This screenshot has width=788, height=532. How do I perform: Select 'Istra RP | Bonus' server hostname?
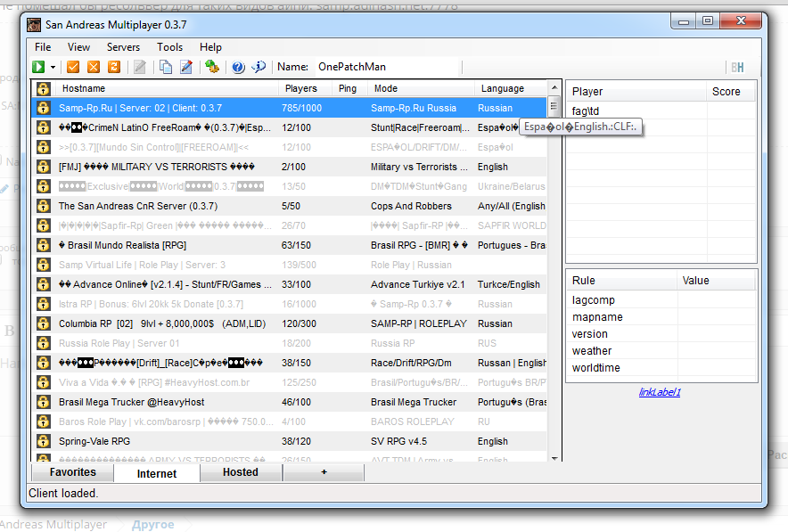click(x=151, y=304)
